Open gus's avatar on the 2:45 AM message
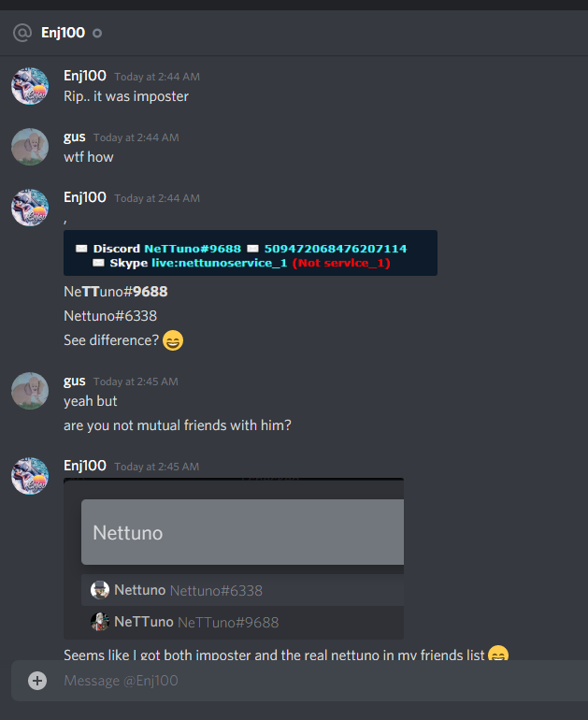588x720 pixels. [30, 391]
